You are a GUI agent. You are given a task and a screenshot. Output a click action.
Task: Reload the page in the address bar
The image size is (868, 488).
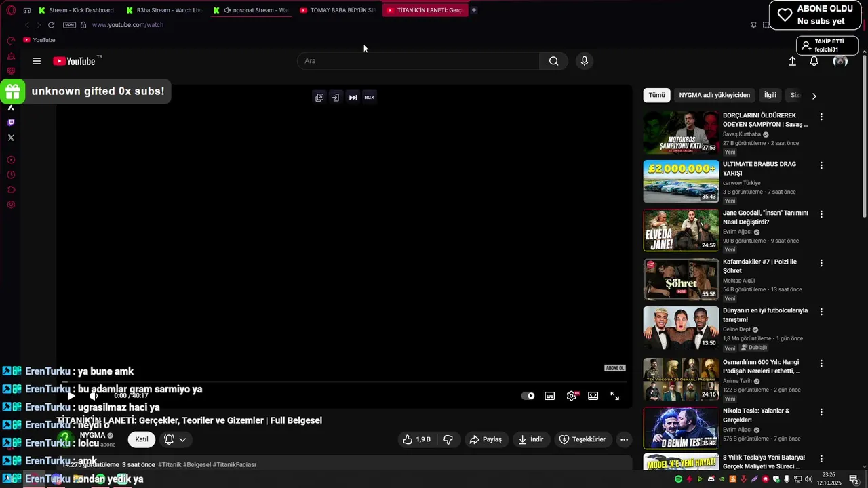coord(51,25)
